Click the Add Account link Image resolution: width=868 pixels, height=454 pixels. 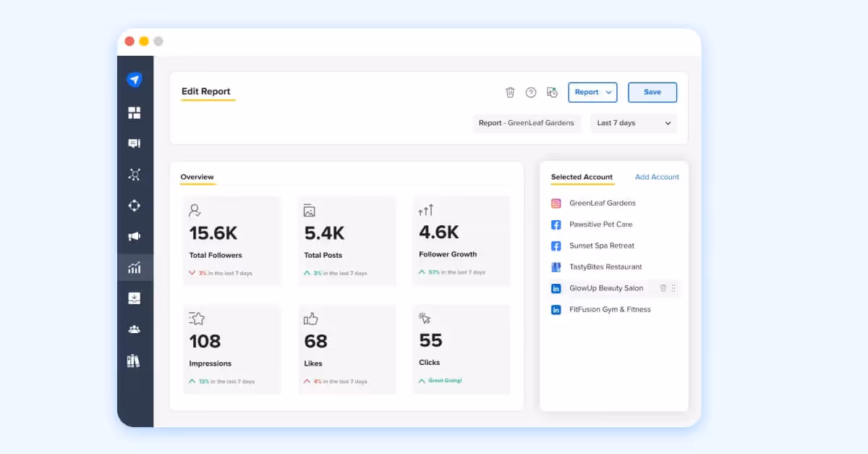[657, 177]
